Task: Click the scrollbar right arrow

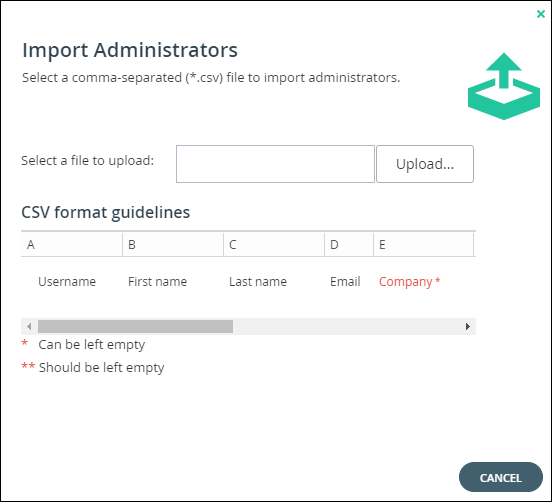Action: tap(468, 326)
